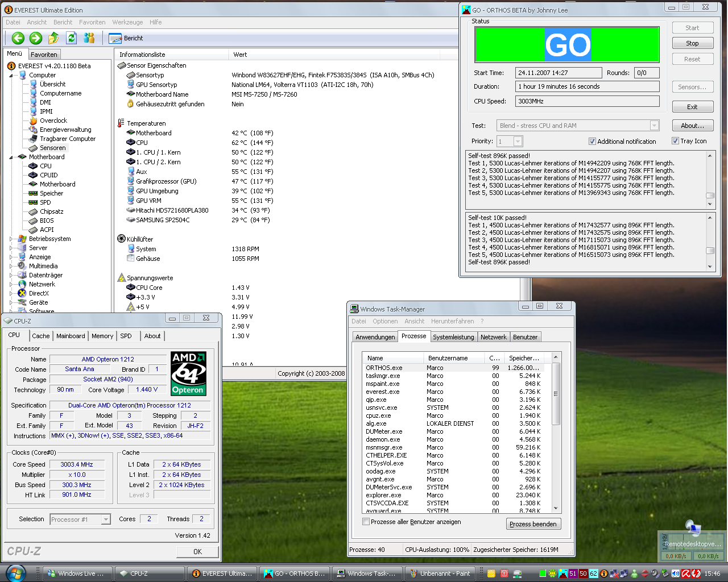Select Multimedia in the EVEREST tree

(x=38, y=266)
